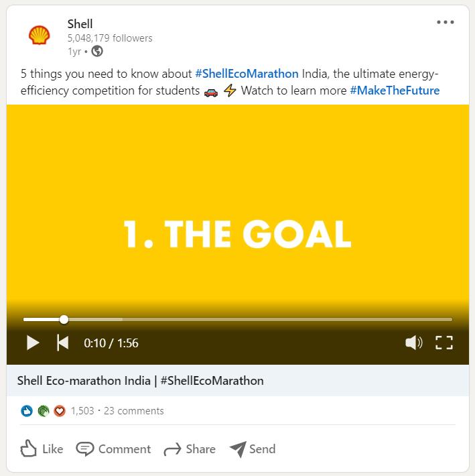Open the 23 comments list
The height and width of the screenshot is (476, 475).
click(x=133, y=411)
